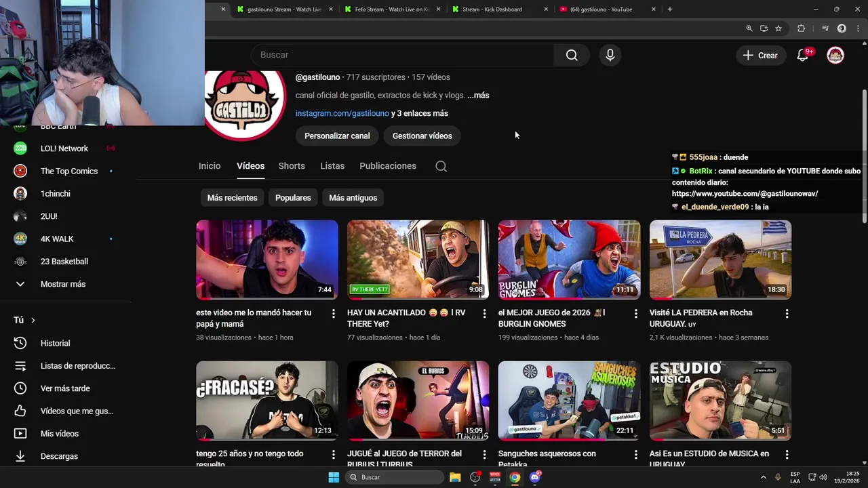The height and width of the screenshot is (488, 868).
Task: Open options for 'BURGLIN GNOMES' video
Action: pos(635,313)
